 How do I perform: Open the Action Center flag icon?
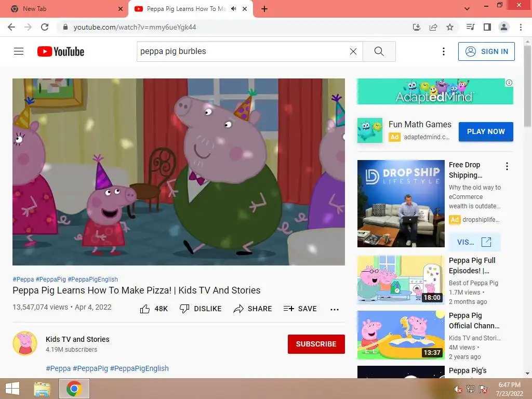click(483, 389)
